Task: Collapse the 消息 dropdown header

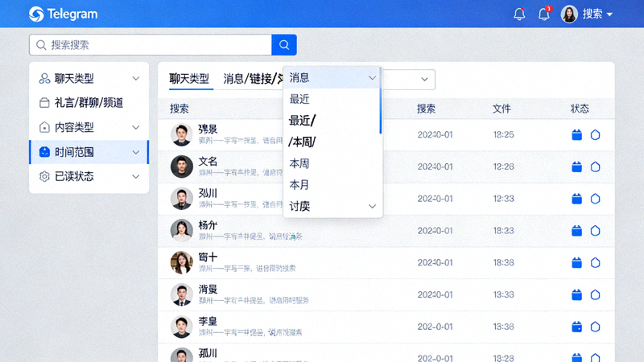Action: click(x=332, y=77)
